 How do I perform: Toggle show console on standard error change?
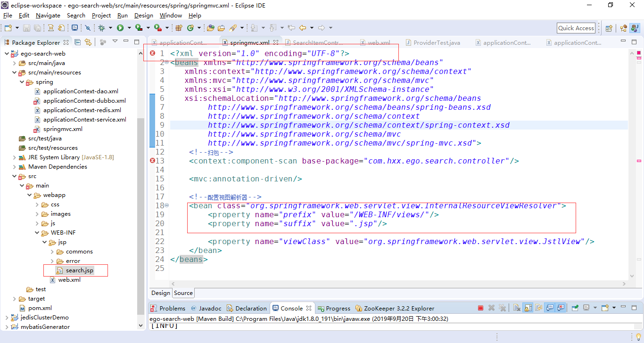click(561, 308)
